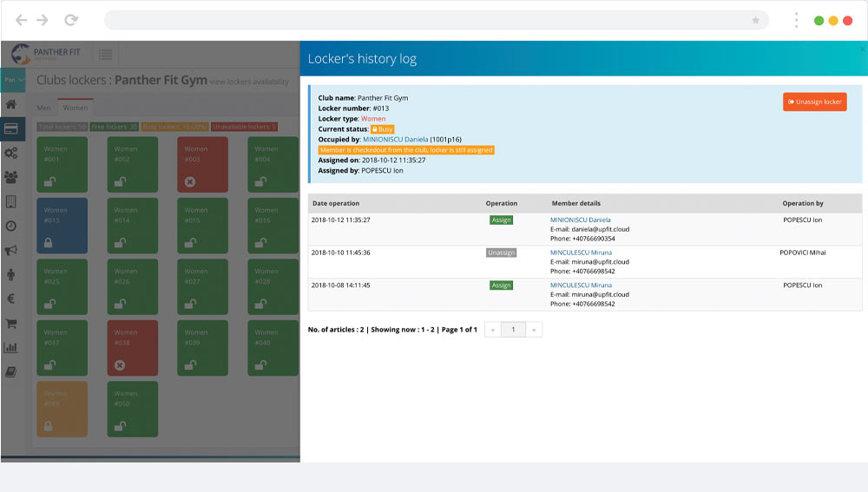The height and width of the screenshot is (492, 868).
Task: Select the Women #039 locker tile
Action: point(202,348)
